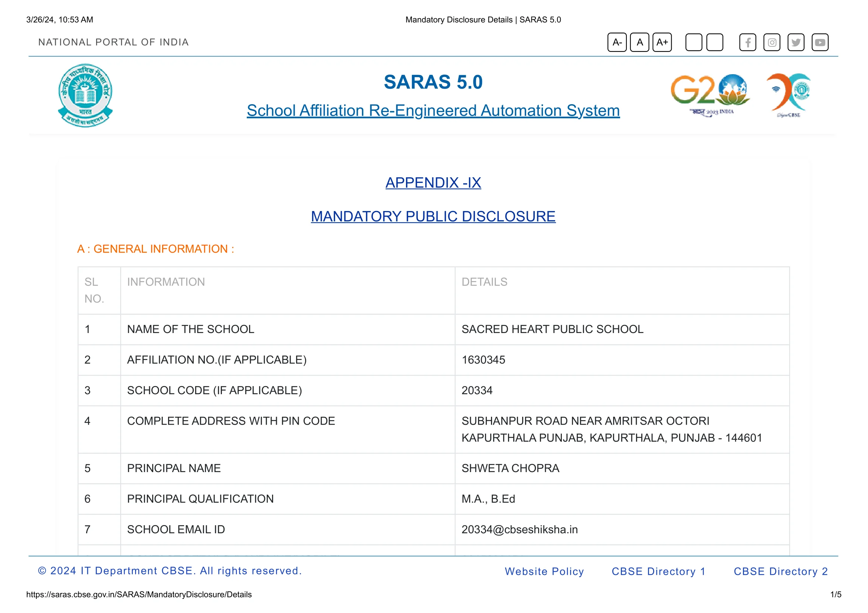The image size is (868, 613).
Task: Click the A+ increase font size button
Action: (x=662, y=42)
